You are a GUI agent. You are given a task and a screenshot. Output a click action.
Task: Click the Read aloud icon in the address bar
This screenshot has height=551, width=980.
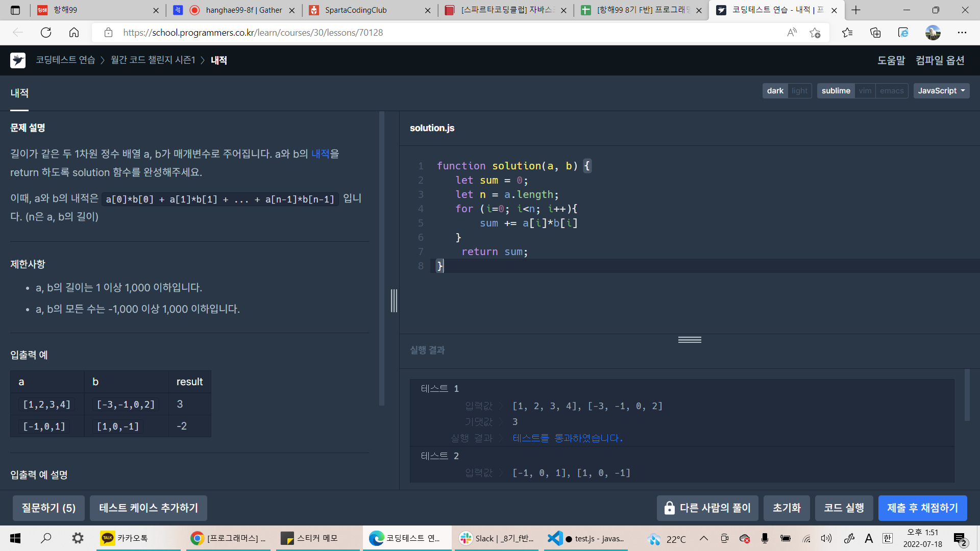(792, 33)
